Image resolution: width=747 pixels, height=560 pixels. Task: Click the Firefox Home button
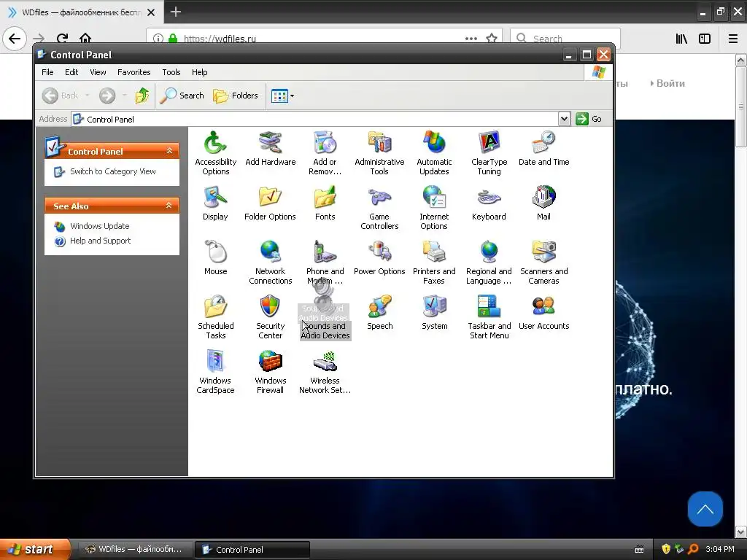[x=85, y=38]
